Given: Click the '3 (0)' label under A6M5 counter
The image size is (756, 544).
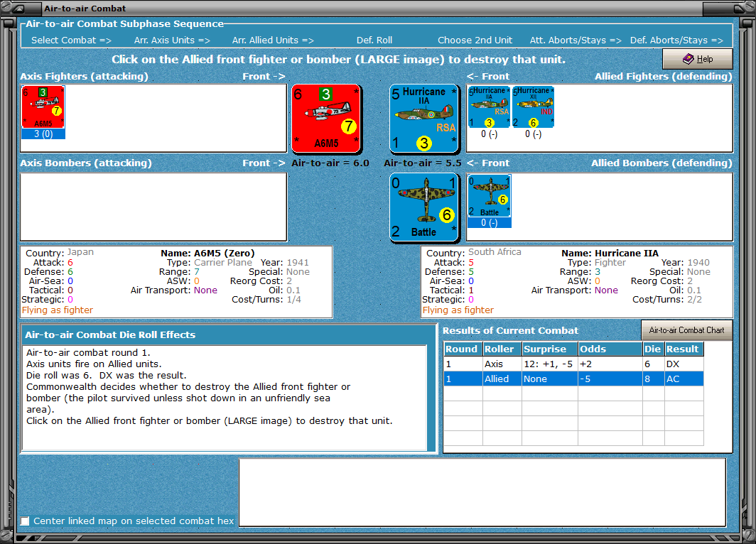Looking at the screenshot, I should click(43, 134).
